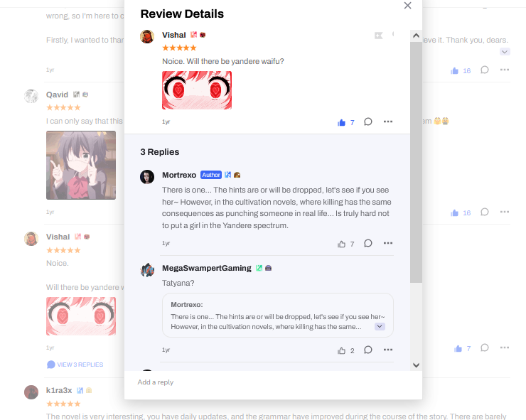
Task: Comment on Qavid's review in background
Action: (484, 212)
